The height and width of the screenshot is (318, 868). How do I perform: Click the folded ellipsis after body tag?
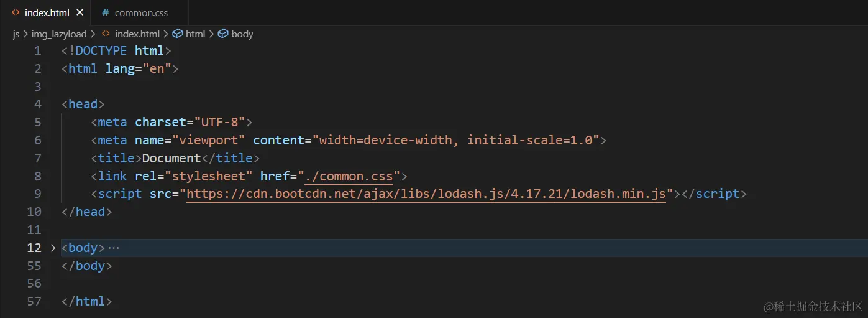[113, 248]
